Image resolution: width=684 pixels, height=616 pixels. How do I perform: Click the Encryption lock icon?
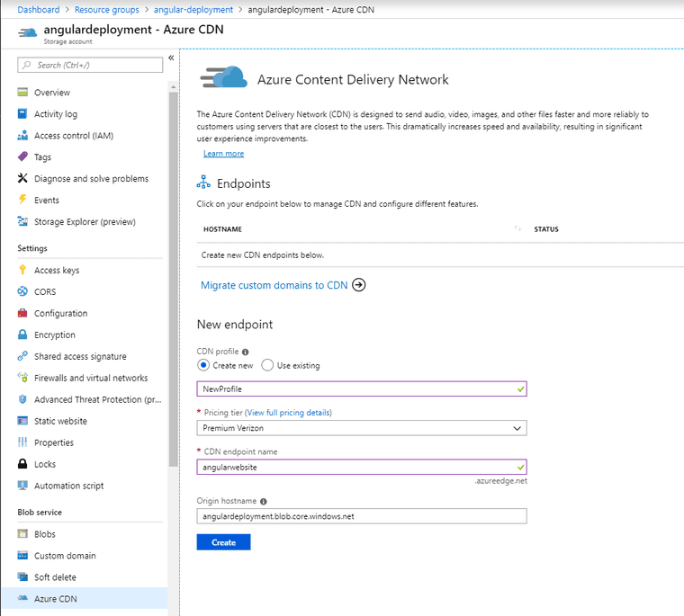point(23,335)
